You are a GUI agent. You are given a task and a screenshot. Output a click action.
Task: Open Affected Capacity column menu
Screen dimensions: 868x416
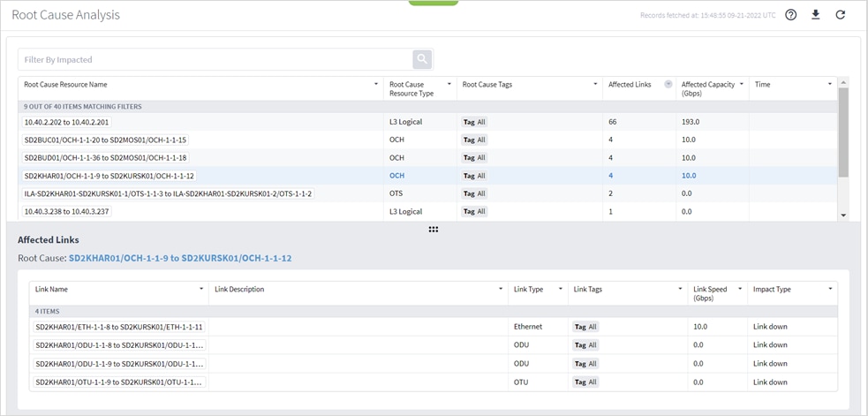click(x=742, y=84)
